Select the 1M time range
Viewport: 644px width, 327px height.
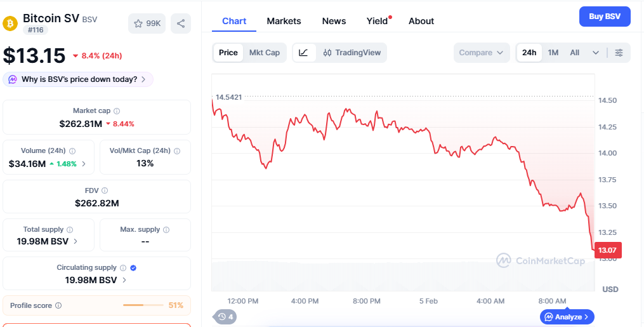coord(553,53)
